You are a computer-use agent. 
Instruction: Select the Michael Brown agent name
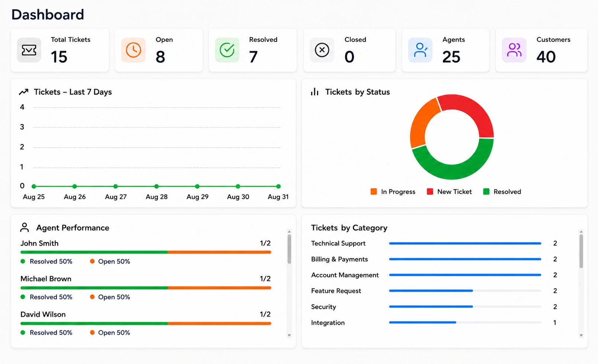46,279
